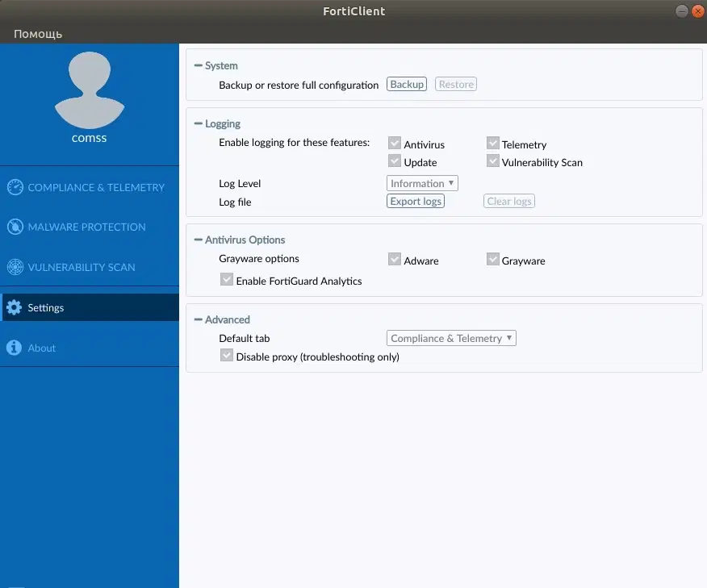The width and height of the screenshot is (707, 588).
Task: Click the comss username
Action: coord(90,138)
